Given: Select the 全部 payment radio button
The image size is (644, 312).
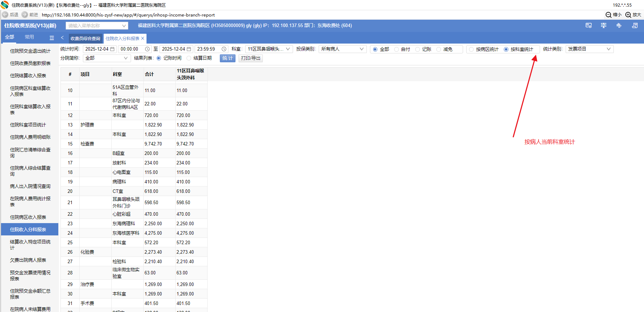Looking at the screenshot, I should [375, 50].
